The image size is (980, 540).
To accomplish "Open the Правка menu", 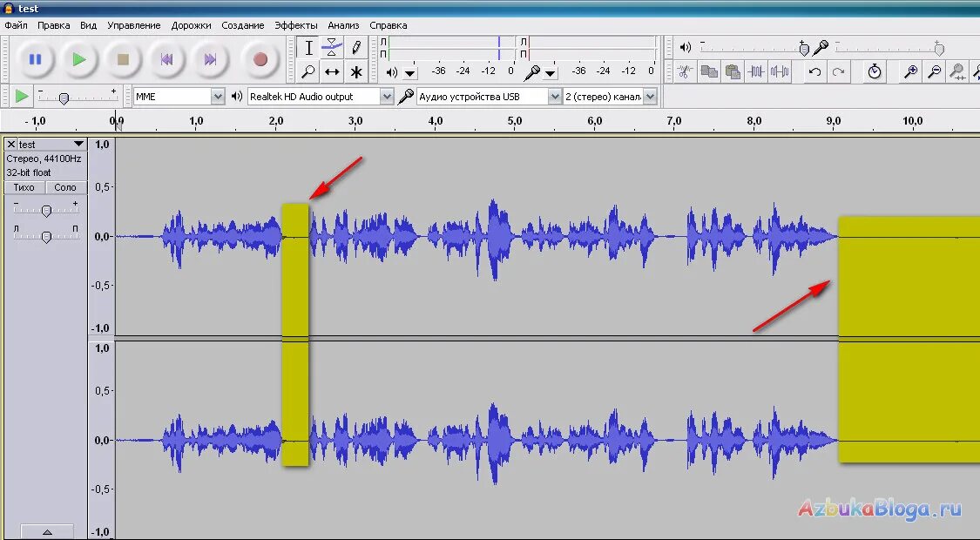I will point(54,25).
